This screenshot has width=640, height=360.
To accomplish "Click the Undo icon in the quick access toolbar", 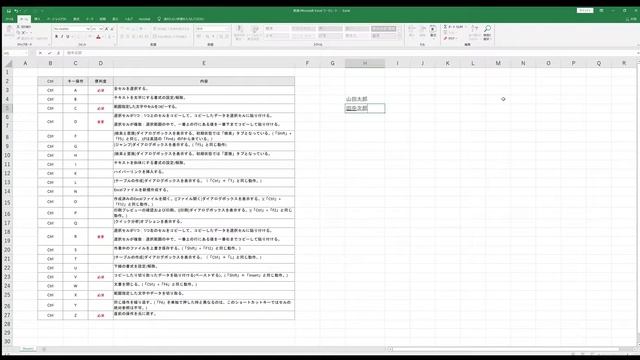I will 16,11.
